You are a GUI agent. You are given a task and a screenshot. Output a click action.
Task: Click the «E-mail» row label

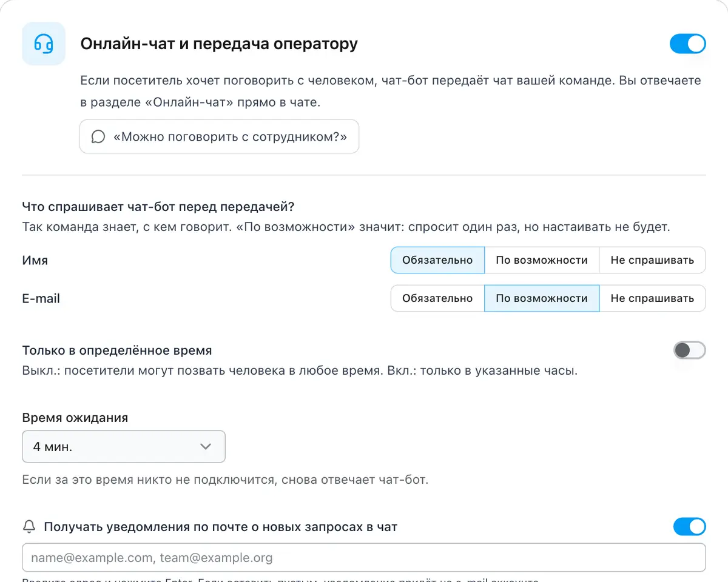click(x=41, y=298)
